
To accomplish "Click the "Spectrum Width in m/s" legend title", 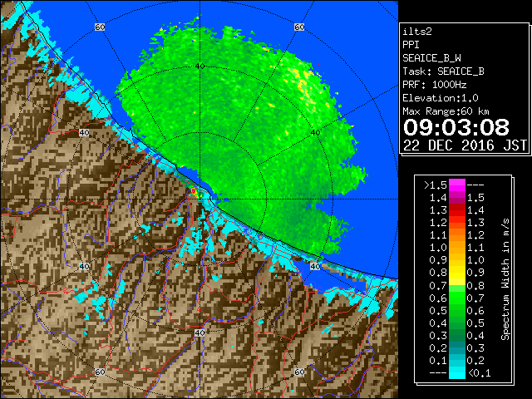I will coord(505,279).
